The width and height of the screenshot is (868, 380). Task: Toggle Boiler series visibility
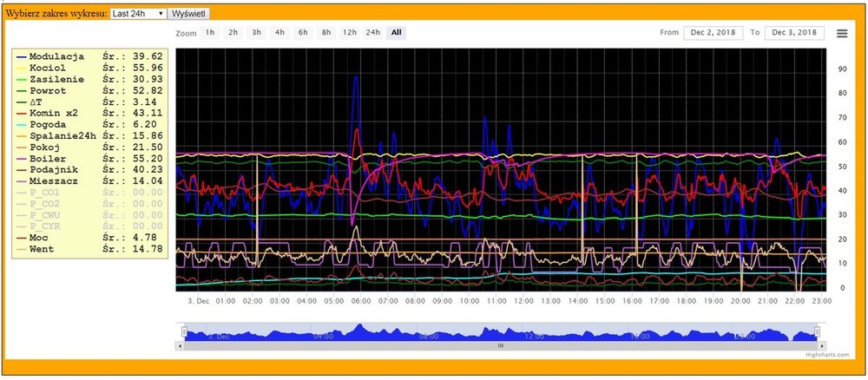[x=47, y=158]
